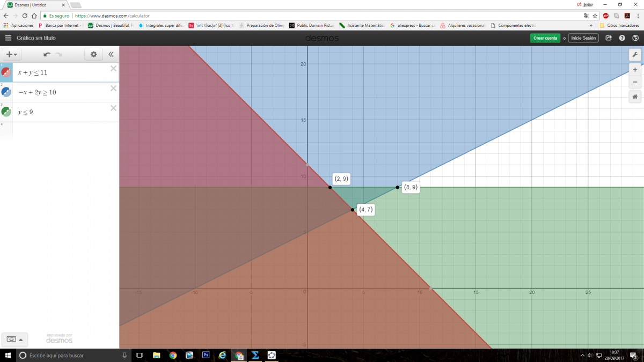Open the graph settings wrench

(x=635, y=55)
